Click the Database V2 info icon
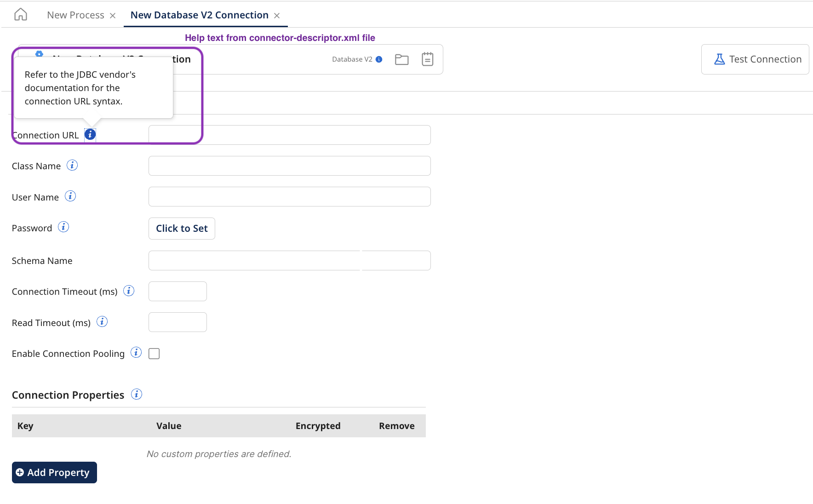The height and width of the screenshot is (504, 813). click(378, 59)
